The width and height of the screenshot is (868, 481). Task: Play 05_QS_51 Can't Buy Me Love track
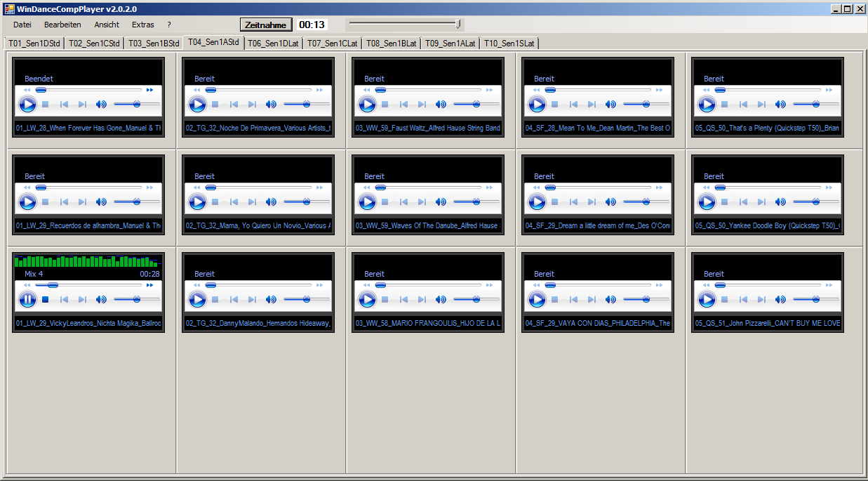click(x=707, y=300)
